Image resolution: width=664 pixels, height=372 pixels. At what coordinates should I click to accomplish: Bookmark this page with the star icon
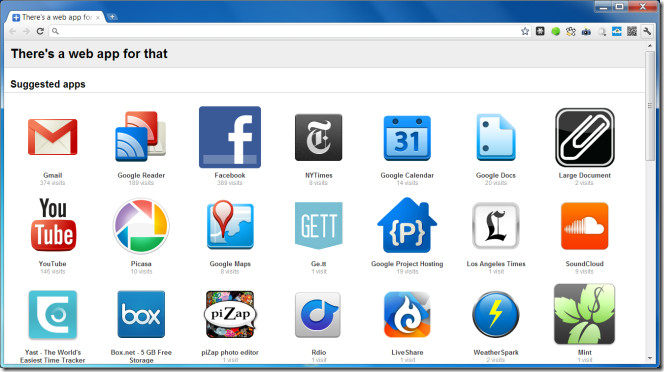(x=525, y=31)
